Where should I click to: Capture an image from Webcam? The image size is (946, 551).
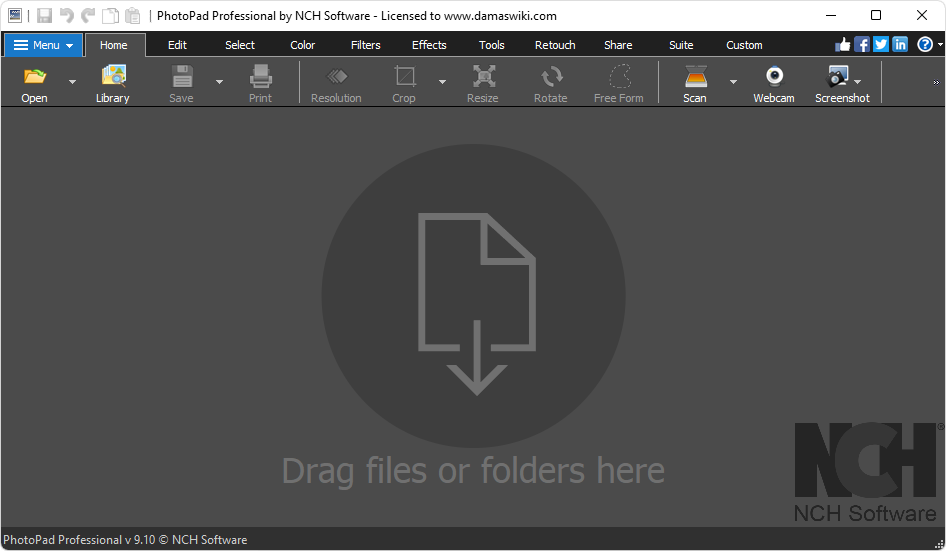[774, 83]
